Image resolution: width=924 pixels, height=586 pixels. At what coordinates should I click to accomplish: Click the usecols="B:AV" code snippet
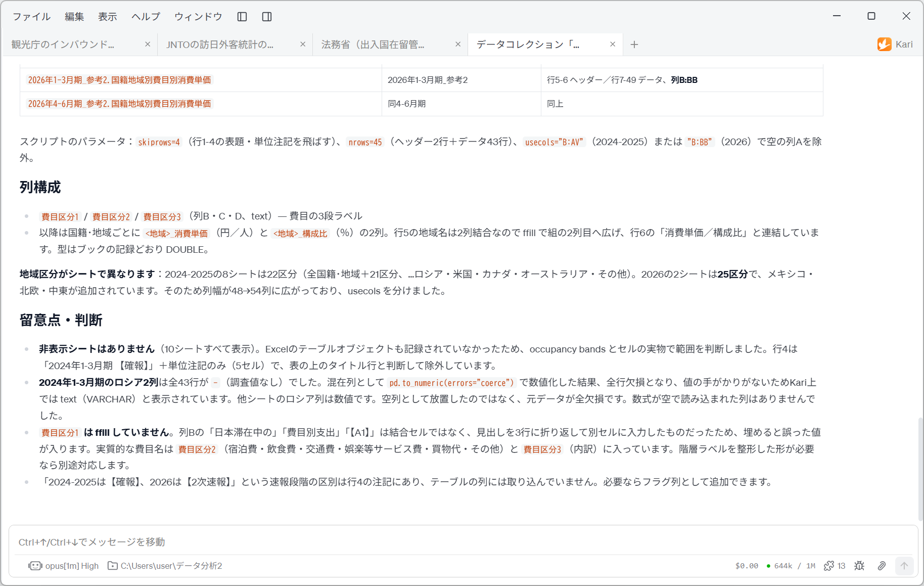554,142
